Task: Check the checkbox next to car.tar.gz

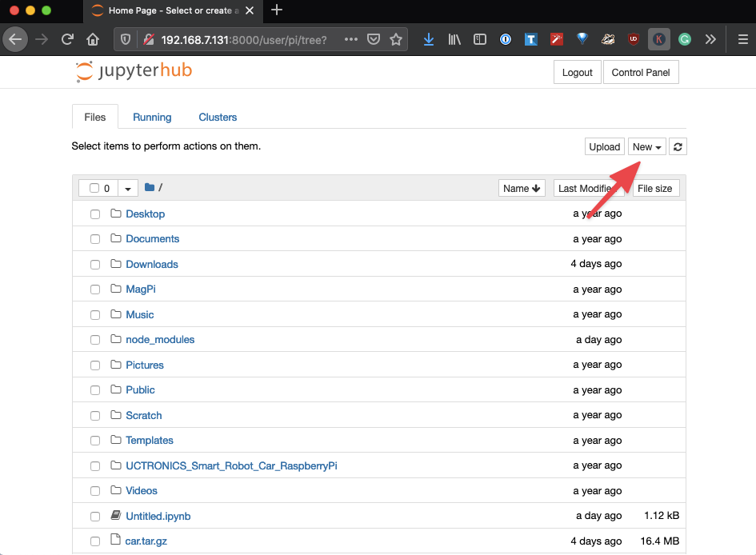Action: pos(95,541)
